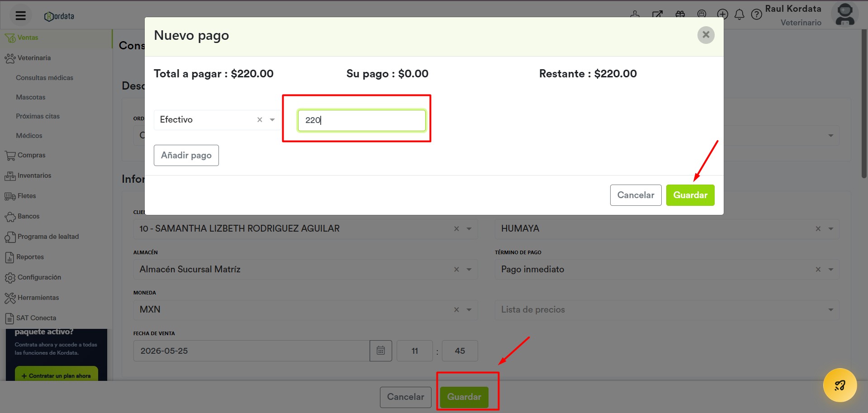868x413 pixels.
Task: Clear the selected client Samantha Lizbeth
Action: [456, 229]
